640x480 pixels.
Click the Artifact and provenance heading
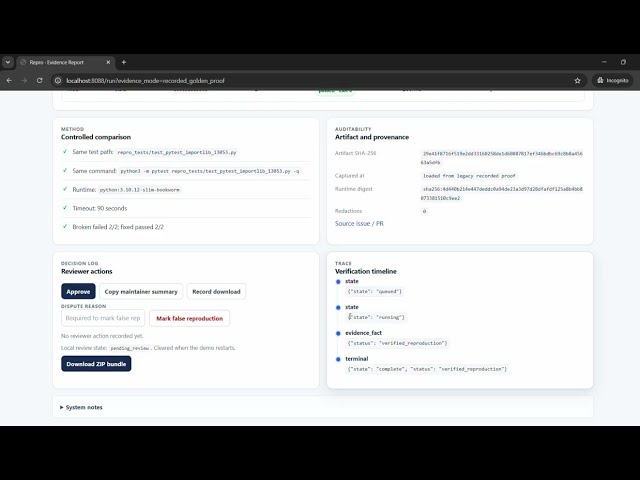[372, 137]
